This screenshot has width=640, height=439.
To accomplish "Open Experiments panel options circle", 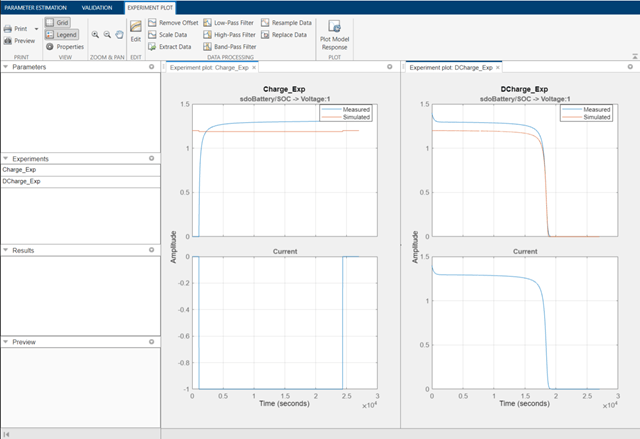I will (x=151, y=158).
